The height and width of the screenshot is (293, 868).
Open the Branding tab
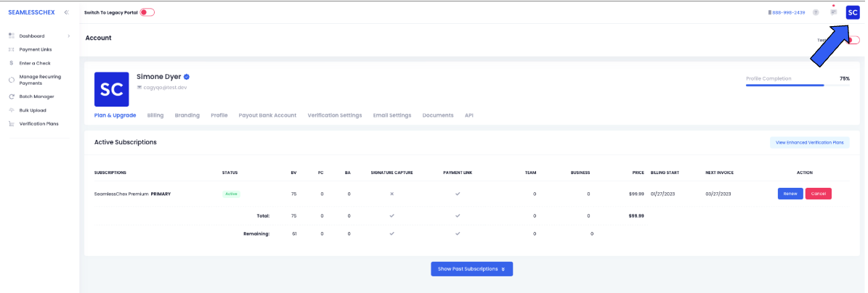187,115
